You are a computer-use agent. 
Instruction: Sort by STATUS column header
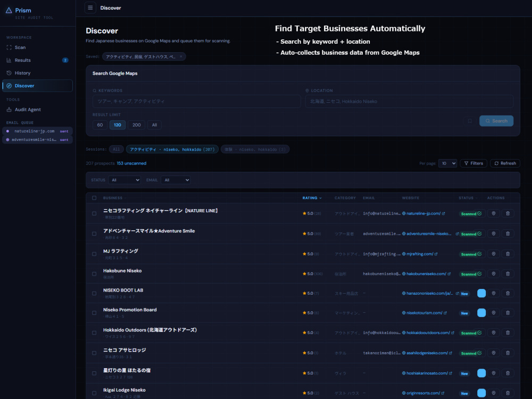(468, 198)
